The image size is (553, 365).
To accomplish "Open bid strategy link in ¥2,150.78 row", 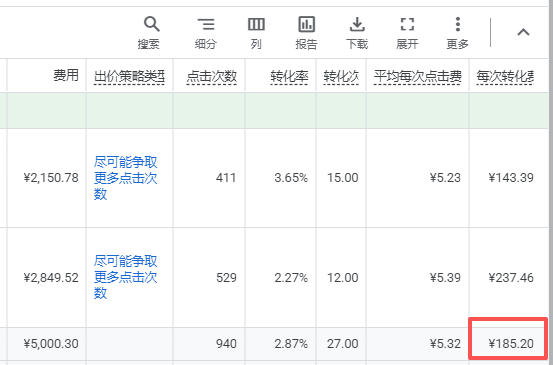I will [x=126, y=178].
